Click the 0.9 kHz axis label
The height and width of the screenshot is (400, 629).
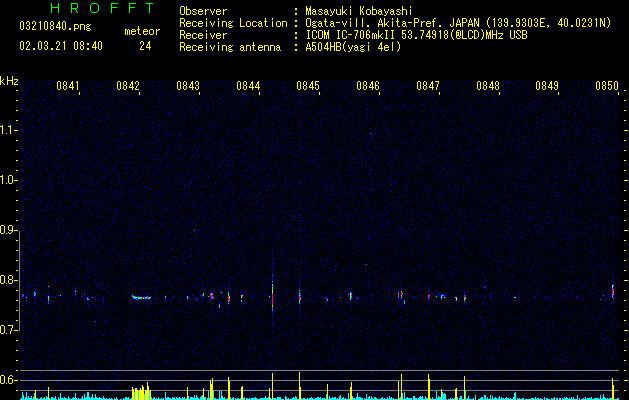[x=8, y=230]
